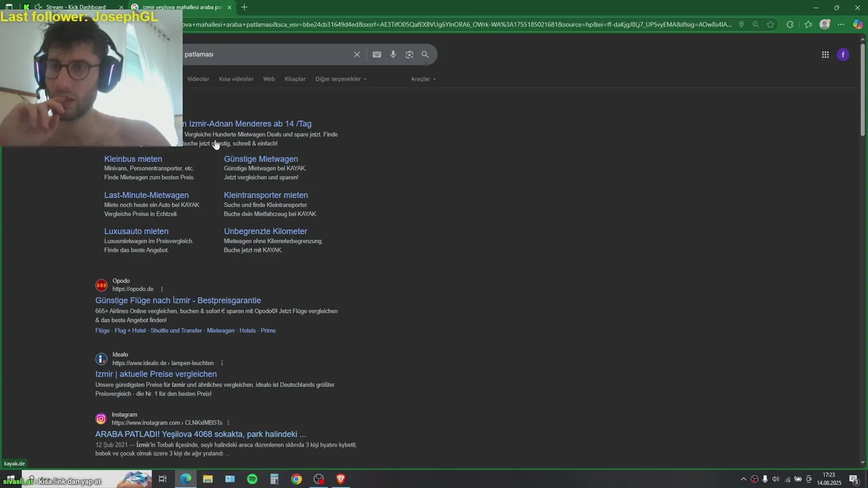The width and height of the screenshot is (868, 488).
Task: Open the Copilot sidebar
Action: 858,24
